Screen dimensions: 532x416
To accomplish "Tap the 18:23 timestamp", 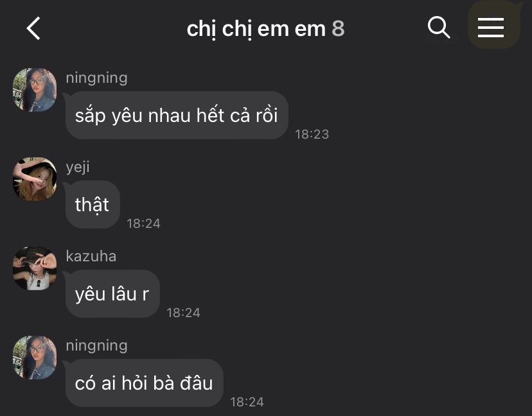I will [312, 134].
